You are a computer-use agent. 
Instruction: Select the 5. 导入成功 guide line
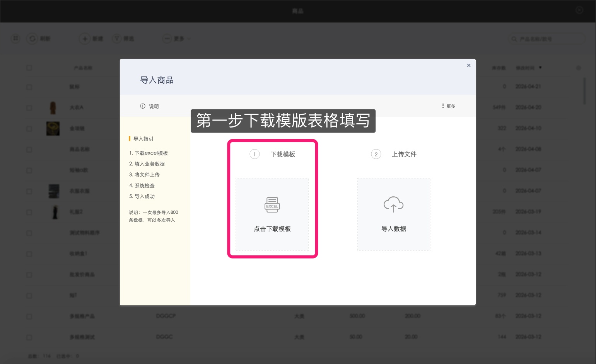142,196
